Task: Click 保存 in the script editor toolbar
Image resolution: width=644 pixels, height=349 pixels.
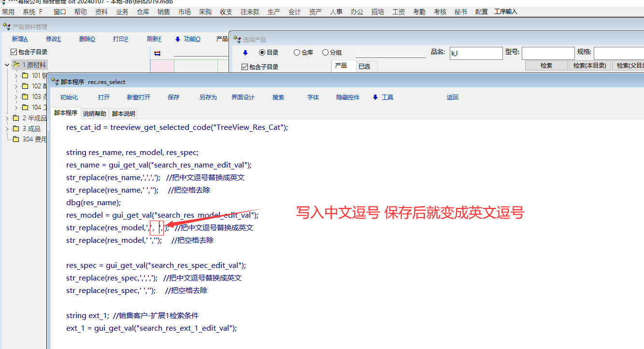Action: click(173, 98)
